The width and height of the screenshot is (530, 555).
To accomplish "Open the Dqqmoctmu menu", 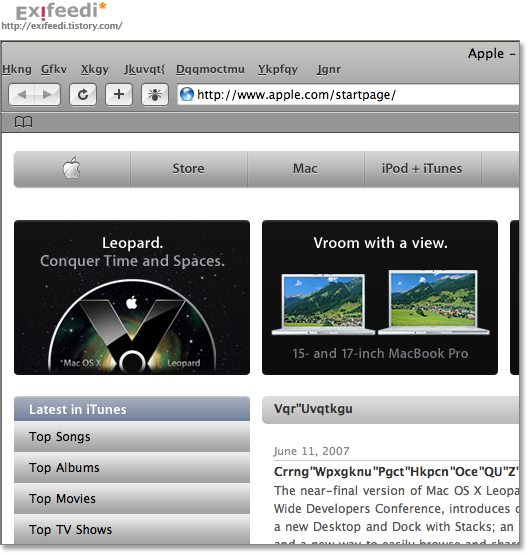I will [210, 69].
